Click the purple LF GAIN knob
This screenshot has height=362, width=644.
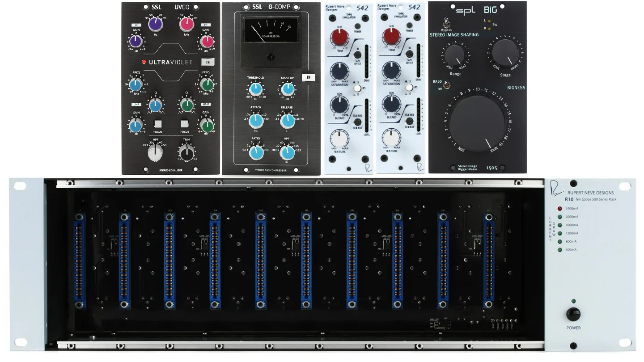136,42
